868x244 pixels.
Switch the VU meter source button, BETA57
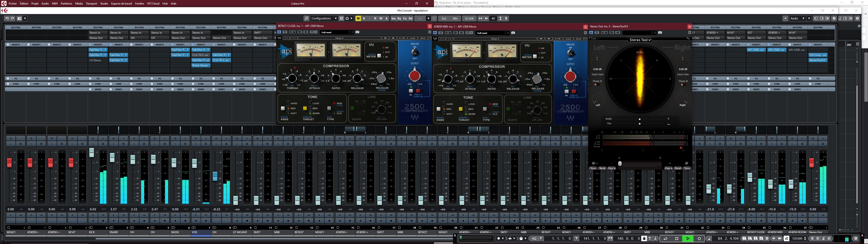(379, 56)
